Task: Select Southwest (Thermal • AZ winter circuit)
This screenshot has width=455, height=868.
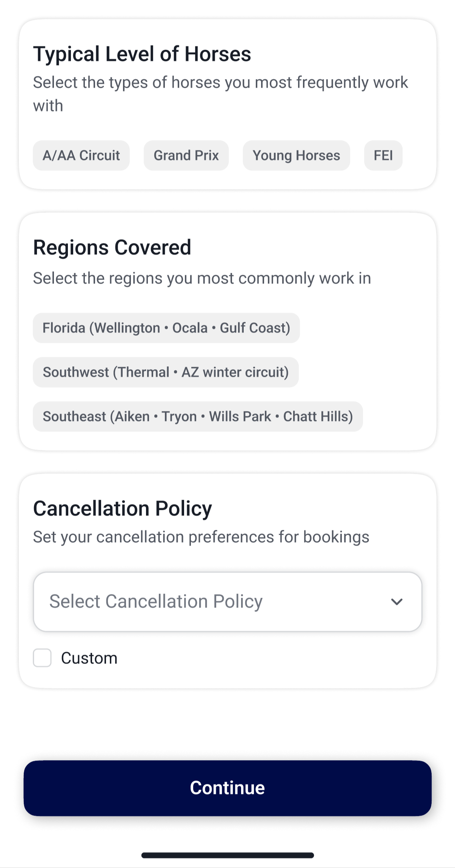Action: [x=166, y=372]
